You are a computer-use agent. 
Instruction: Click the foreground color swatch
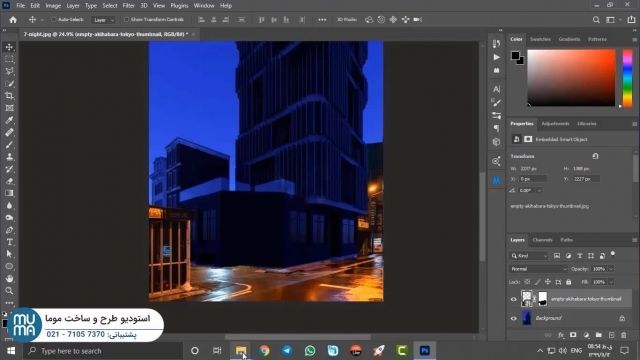coord(515,55)
